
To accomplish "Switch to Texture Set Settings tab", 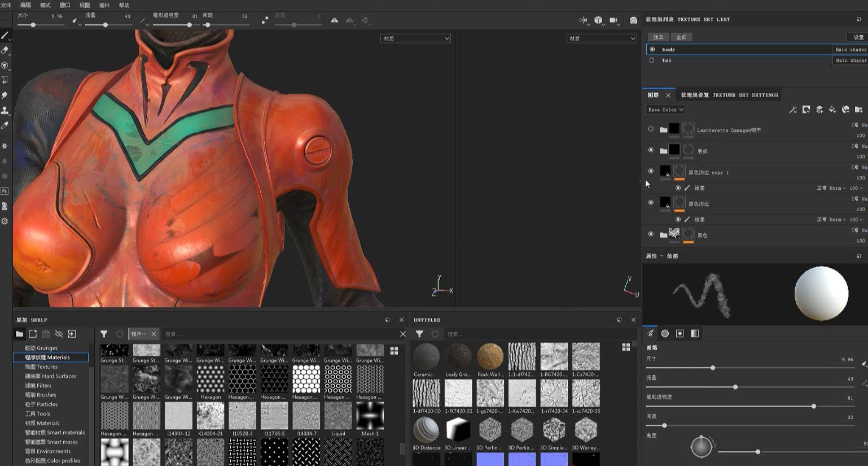I will click(x=730, y=95).
